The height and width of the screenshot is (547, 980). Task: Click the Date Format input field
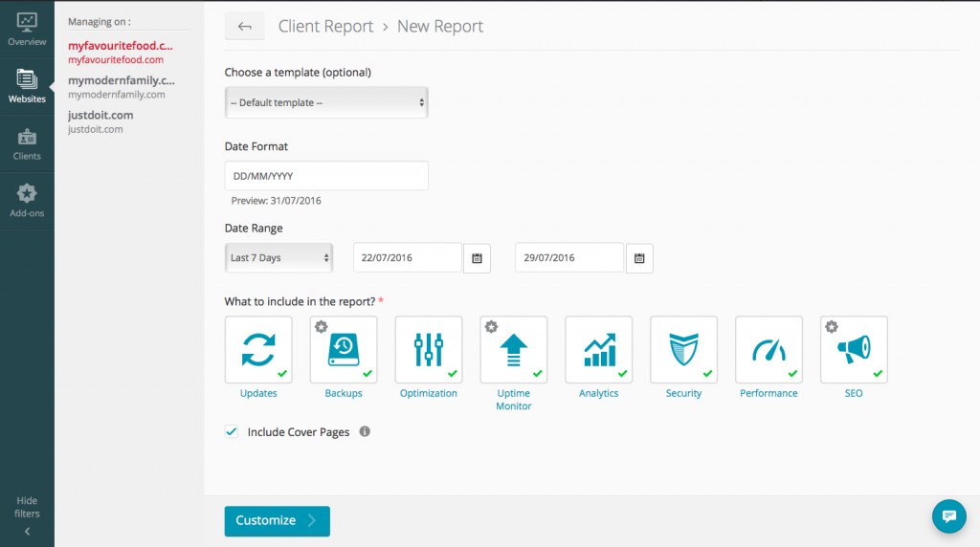click(326, 176)
